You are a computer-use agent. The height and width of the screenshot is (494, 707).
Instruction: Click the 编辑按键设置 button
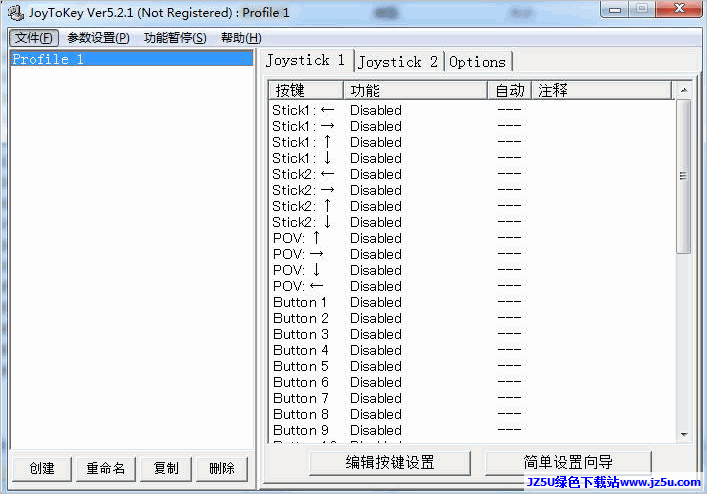coord(390,462)
